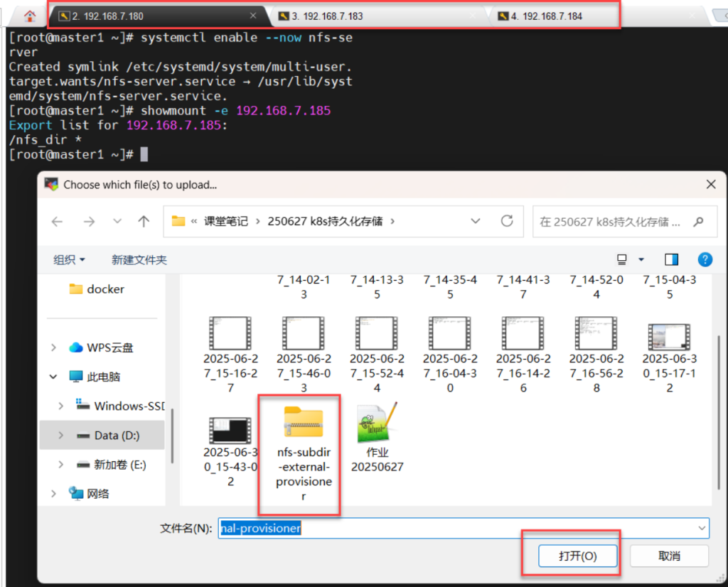728x587 pixels.
Task: Toggle the preview pane icon
Action: [x=672, y=259]
